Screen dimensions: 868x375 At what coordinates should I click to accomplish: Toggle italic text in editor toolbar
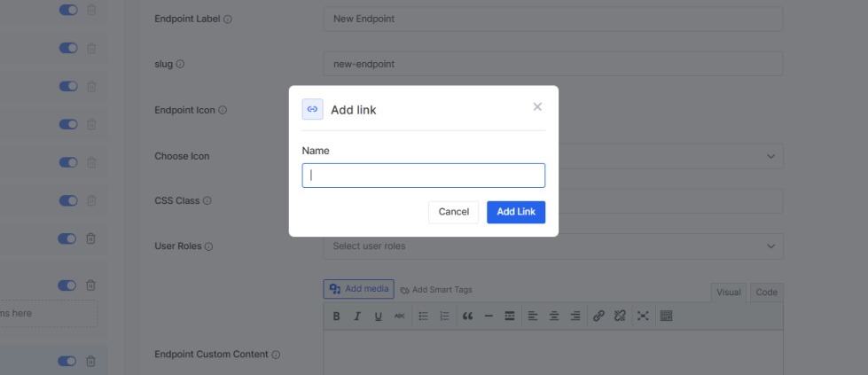click(x=357, y=316)
